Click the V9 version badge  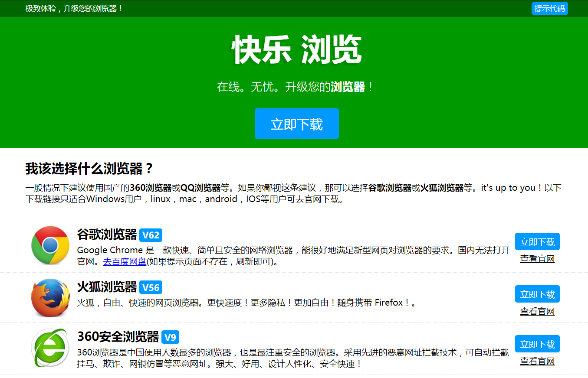pos(170,337)
